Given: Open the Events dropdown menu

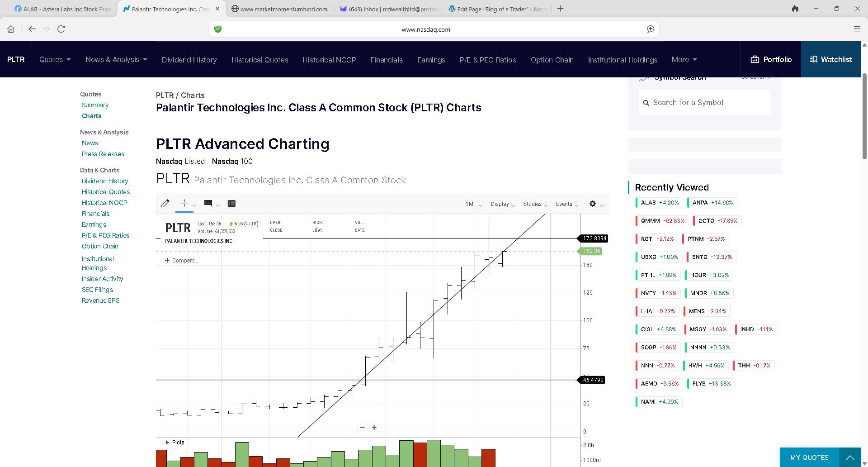Looking at the screenshot, I should (x=566, y=204).
